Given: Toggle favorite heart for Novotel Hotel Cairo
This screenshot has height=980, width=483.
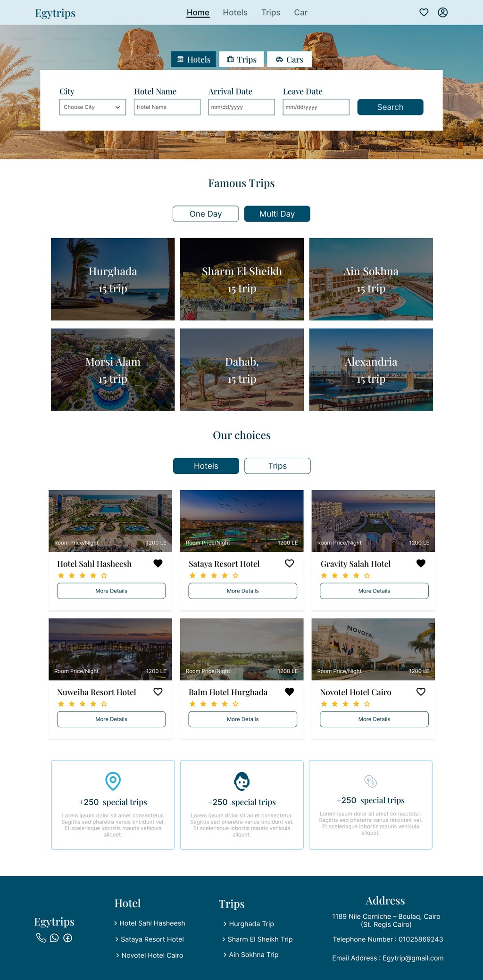Looking at the screenshot, I should (421, 692).
